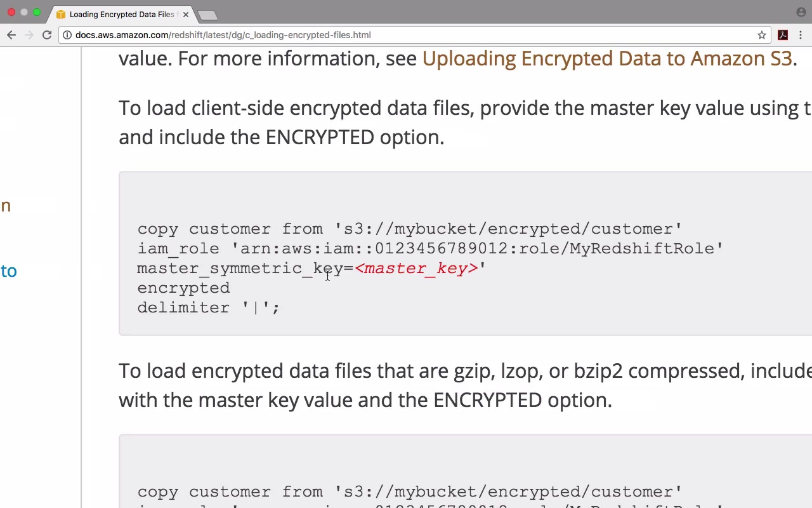Screen dimensions: 812x508
Task: Close the Loading Encrypted Data Files tab
Action: pos(186,14)
